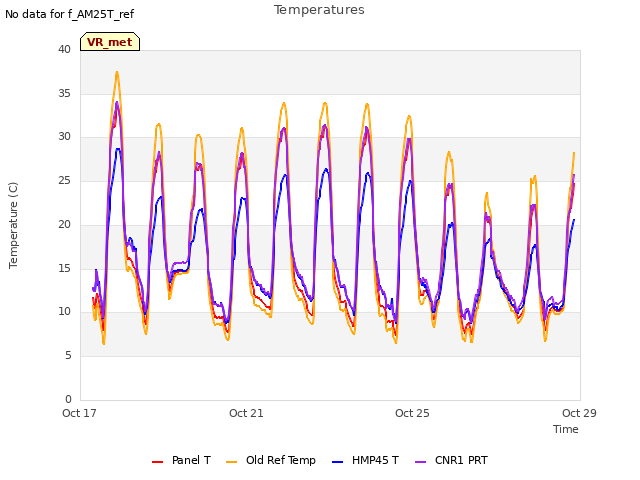Click the 40 y-axis tick label

(x=64, y=49)
